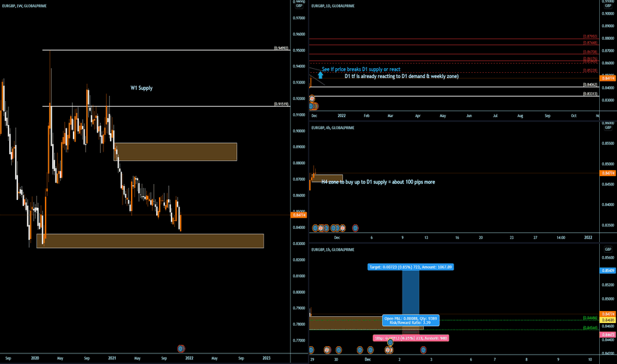Click the UK flag event icon on the 1D chart
Viewport: 617px width, 364px height.
click(x=312, y=99)
